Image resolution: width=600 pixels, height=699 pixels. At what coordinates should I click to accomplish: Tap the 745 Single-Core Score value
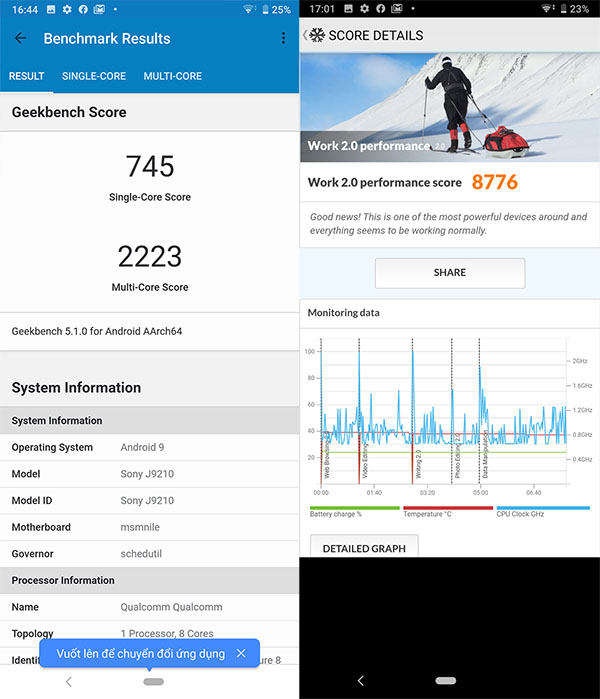pyautogui.click(x=150, y=166)
